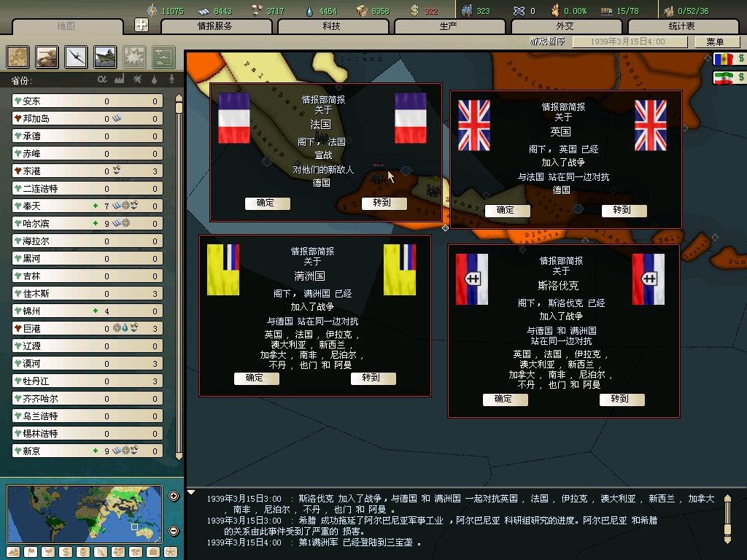Collapse the message log triangle

point(191,492)
